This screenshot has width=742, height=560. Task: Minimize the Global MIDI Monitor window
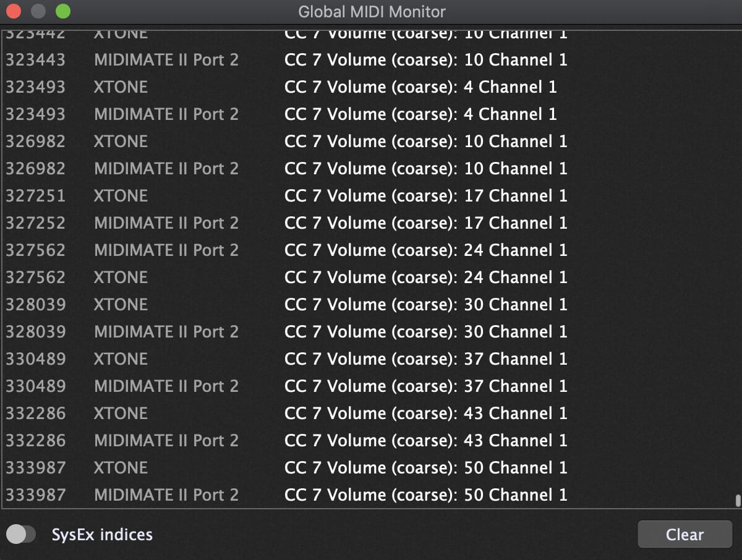click(38, 11)
